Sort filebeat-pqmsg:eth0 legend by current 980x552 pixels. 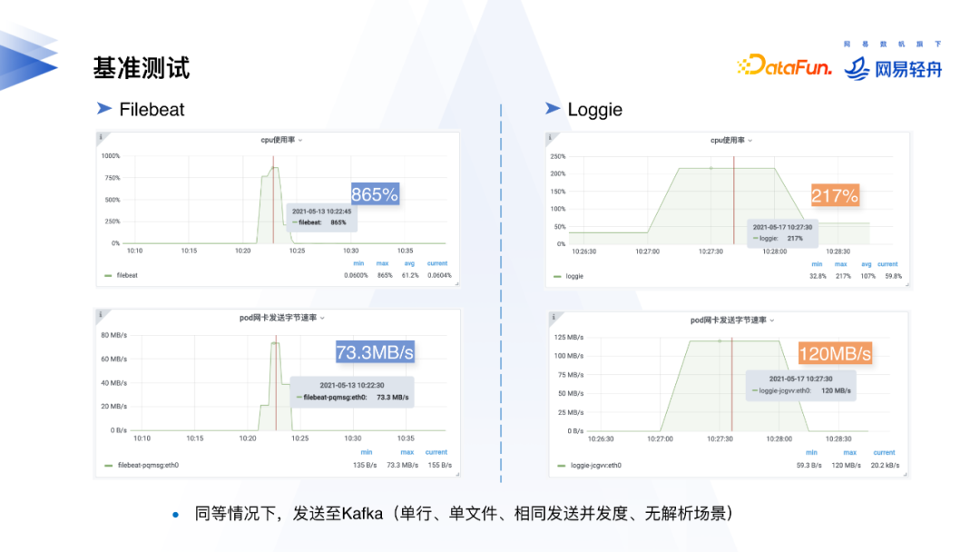[x=436, y=452]
